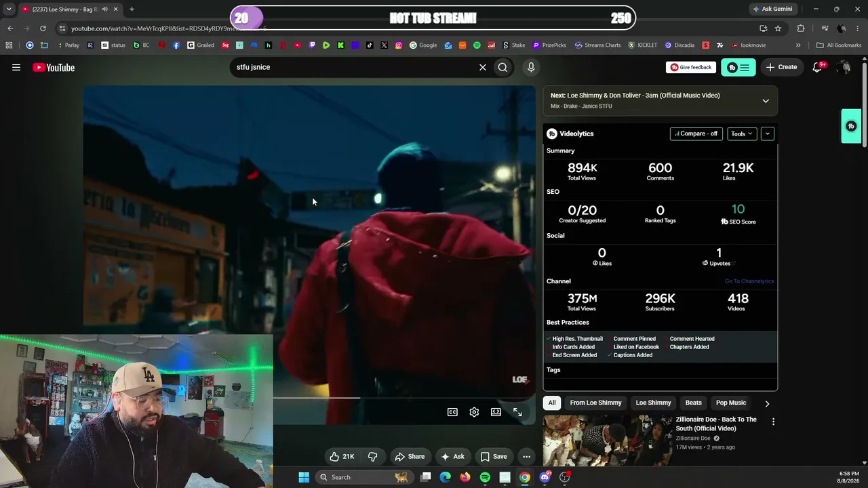Select the Loe Shimmy chip
868x488 pixels.
click(x=653, y=403)
